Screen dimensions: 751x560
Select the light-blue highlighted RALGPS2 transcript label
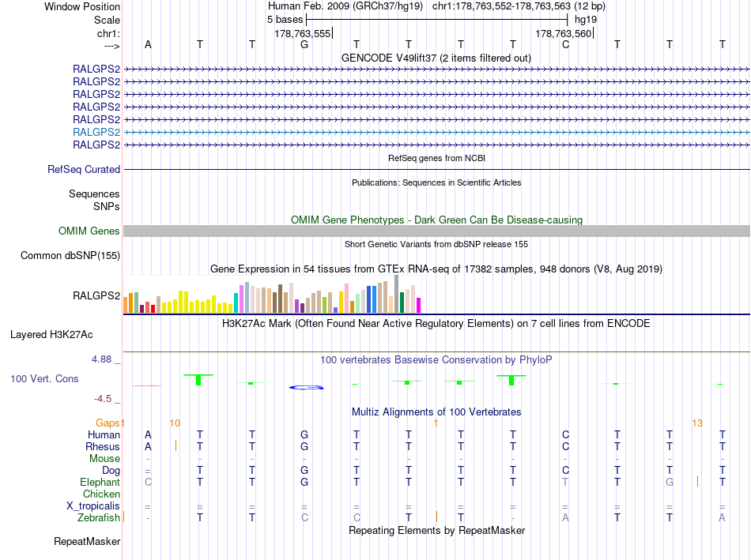pyautogui.click(x=96, y=132)
